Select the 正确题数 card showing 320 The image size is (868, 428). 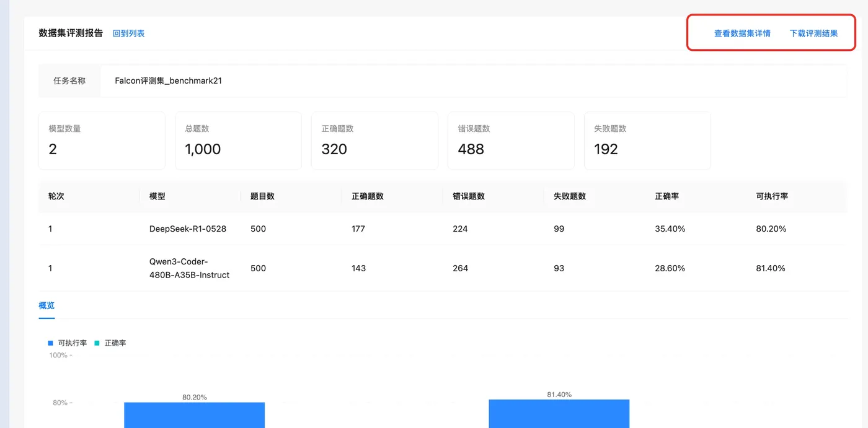tap(374, 141)
